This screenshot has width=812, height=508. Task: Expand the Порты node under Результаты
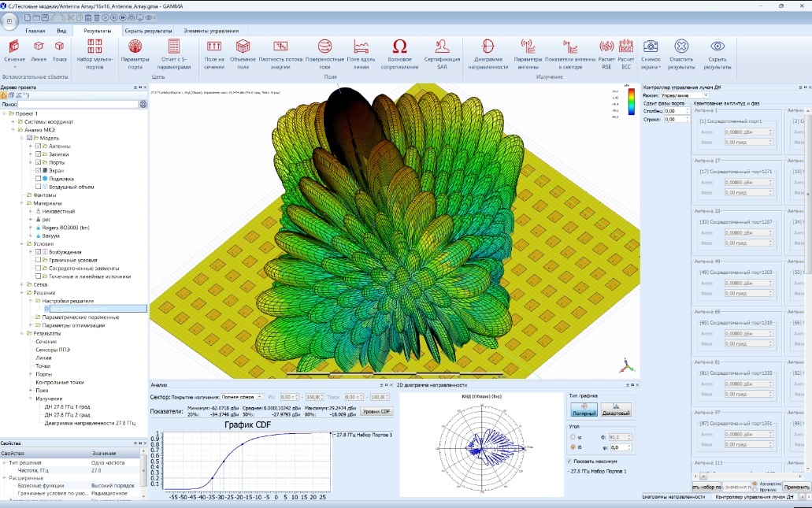(x=30, y=374)
